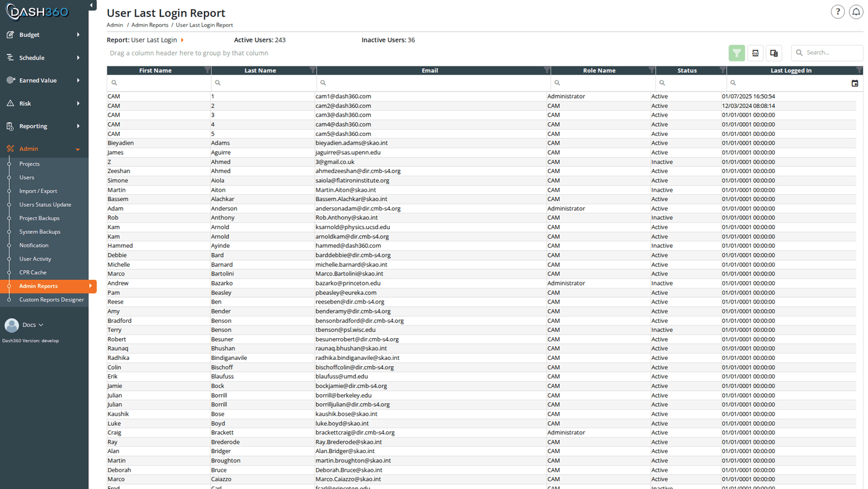The height and width of the screenshot is (489, 868).
Task: Click the Dash360 logo
Action: click(x=38, y=12)
